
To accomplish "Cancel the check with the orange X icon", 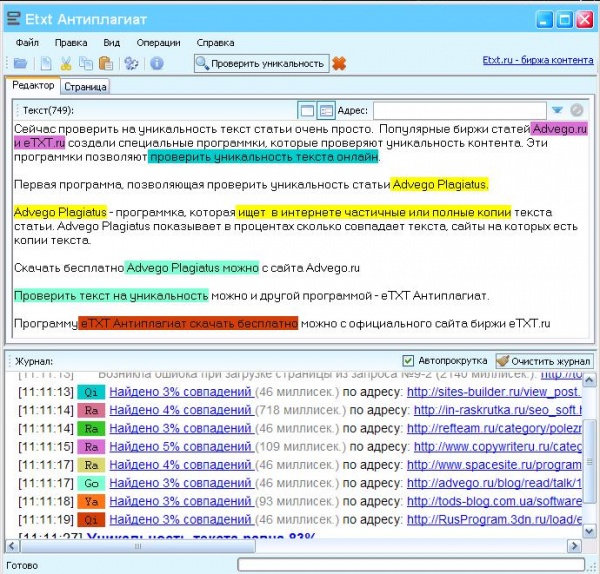I will [339, 63].
